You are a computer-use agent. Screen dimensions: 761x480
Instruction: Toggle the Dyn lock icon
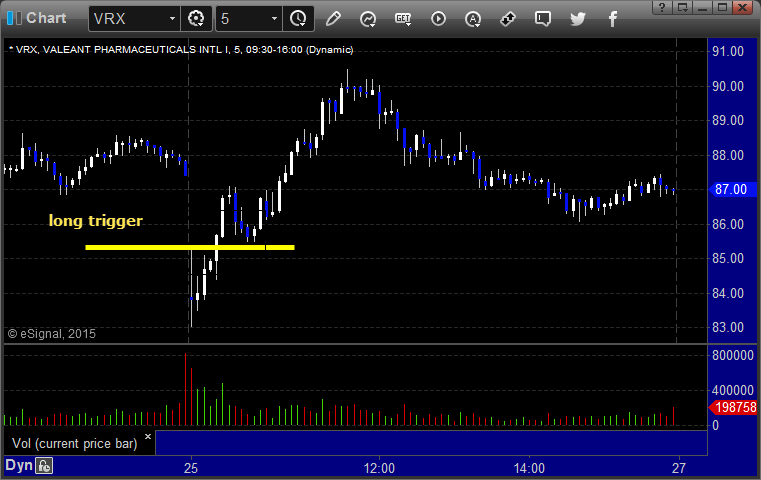tap(44, 466)
